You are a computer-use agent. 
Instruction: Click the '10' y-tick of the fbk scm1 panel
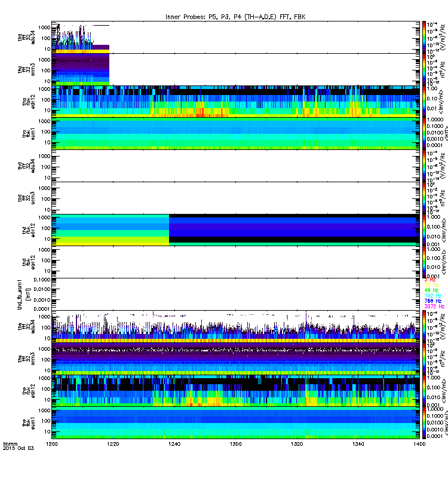pyautogui.click(x=47, y=431)
